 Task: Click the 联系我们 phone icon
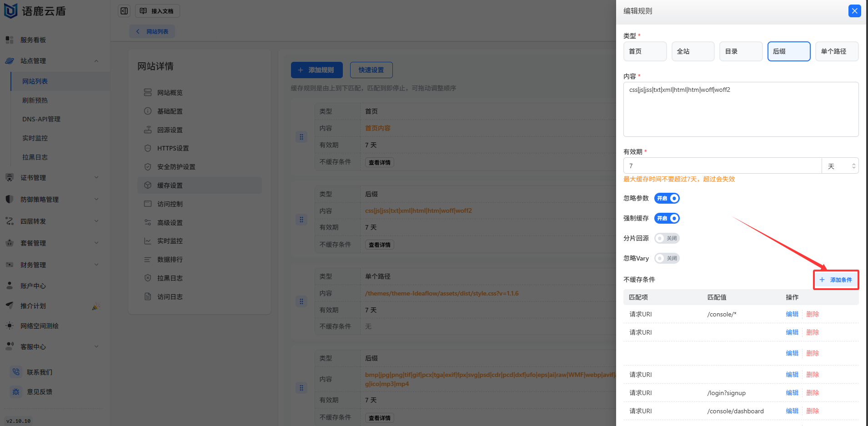coord(16,372)
